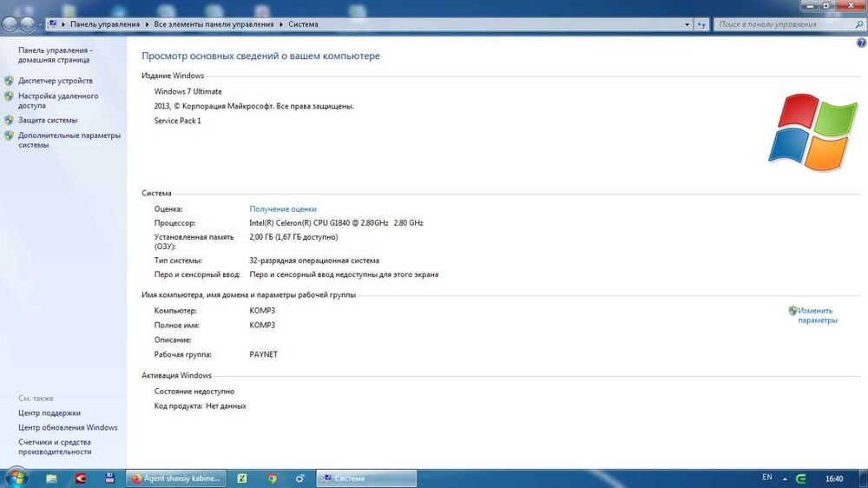Open EN language indicator
This screenshot has height=488, width=868.
click(767, 477)
